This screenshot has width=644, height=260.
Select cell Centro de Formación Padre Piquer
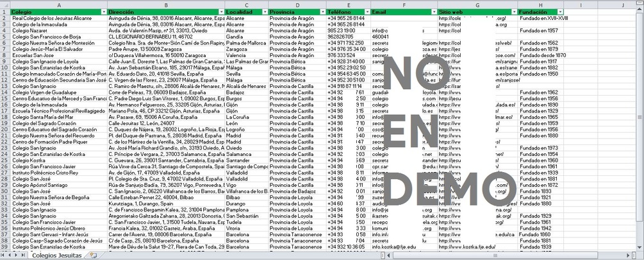pos(59,141)
